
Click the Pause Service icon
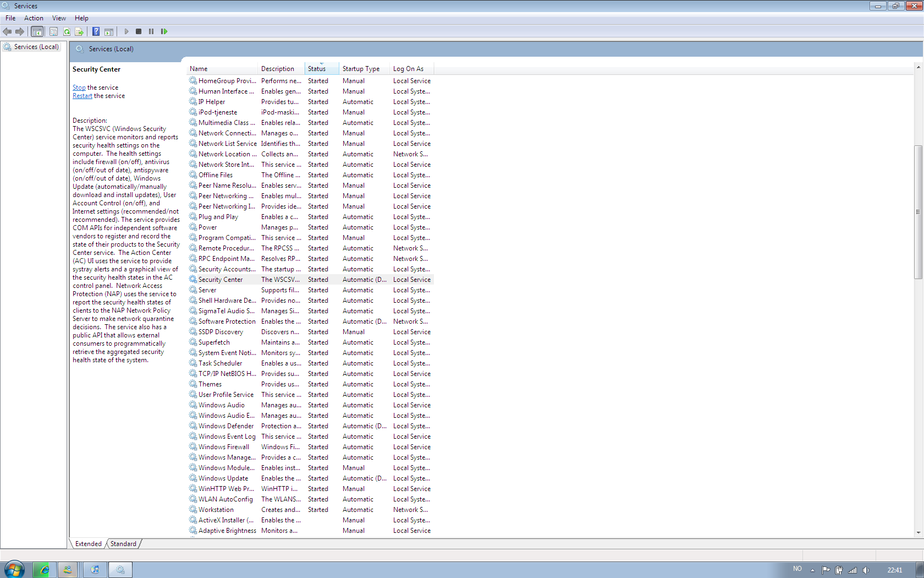coord(151,31)
